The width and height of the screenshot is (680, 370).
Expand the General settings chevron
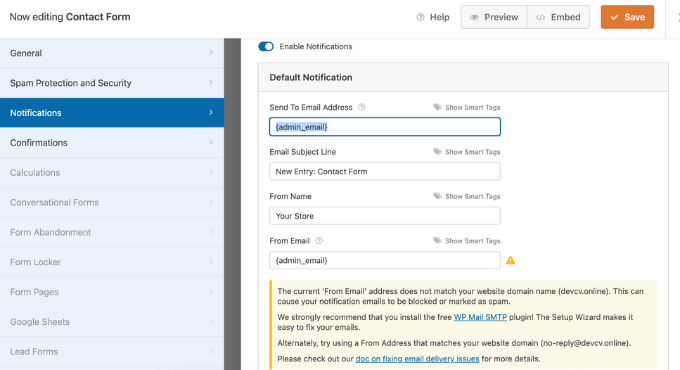coord(211,53)
